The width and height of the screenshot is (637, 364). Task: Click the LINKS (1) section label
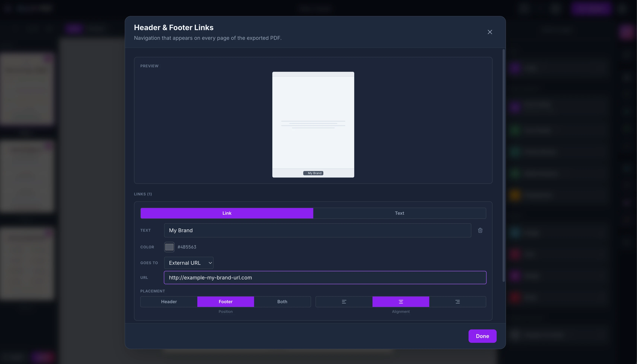point(143,194)
